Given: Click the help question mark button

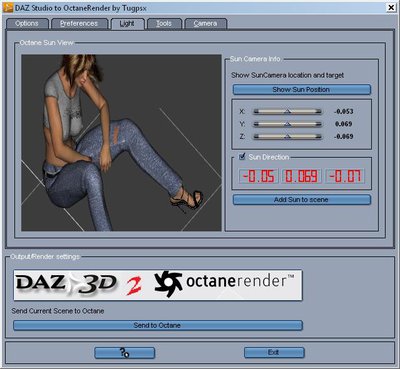Looking at the screenshot, I should click(x=125, y=353).
